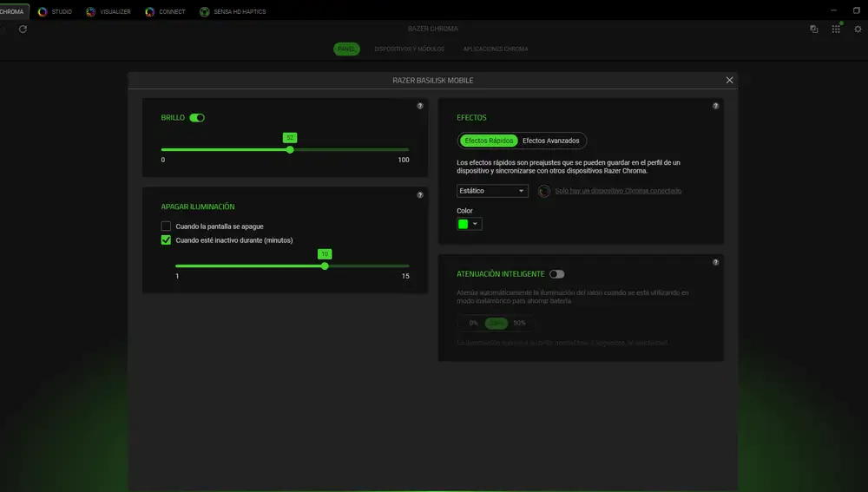Select the middle highlighted dimming option
This screenshot has height=492, width=868.
click(x=496, y=323)
